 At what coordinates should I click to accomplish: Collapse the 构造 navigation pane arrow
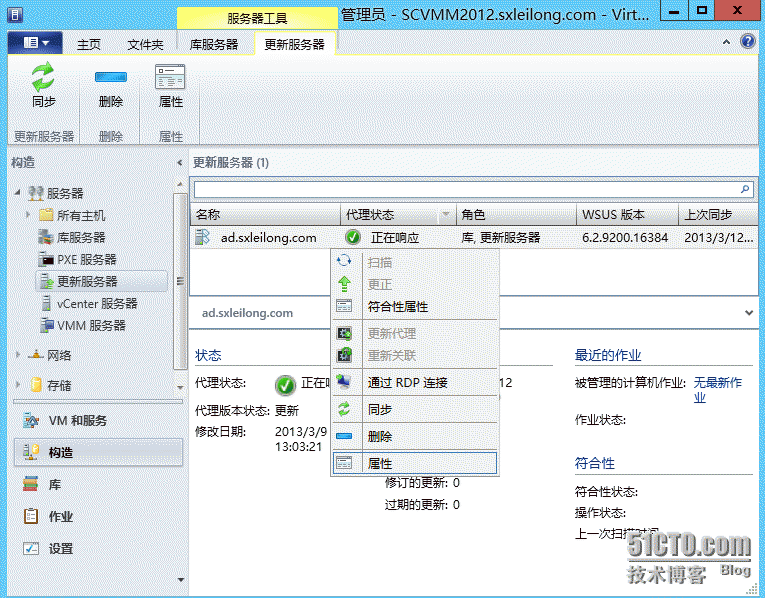(180, 162)
